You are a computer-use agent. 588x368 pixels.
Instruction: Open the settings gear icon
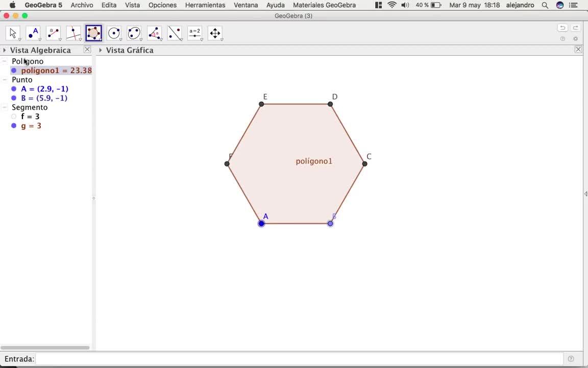(x=576, y=39)
